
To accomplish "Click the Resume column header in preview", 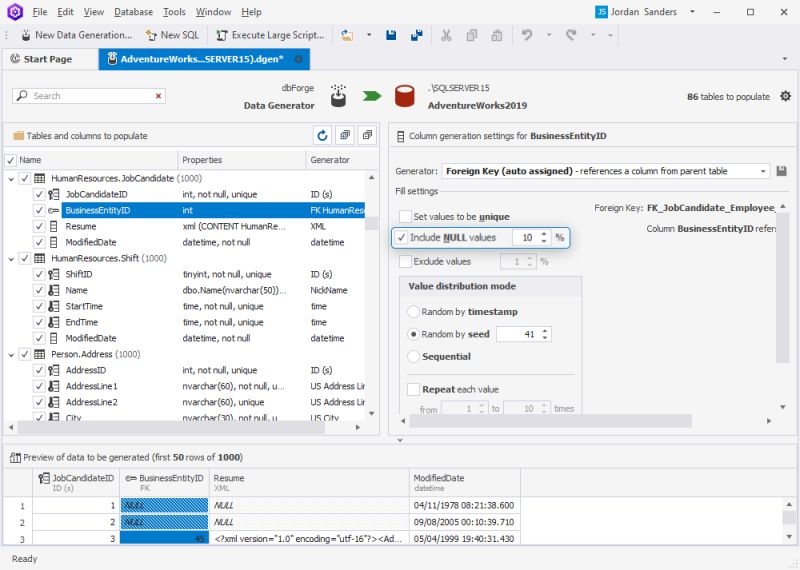I will 309,483.
